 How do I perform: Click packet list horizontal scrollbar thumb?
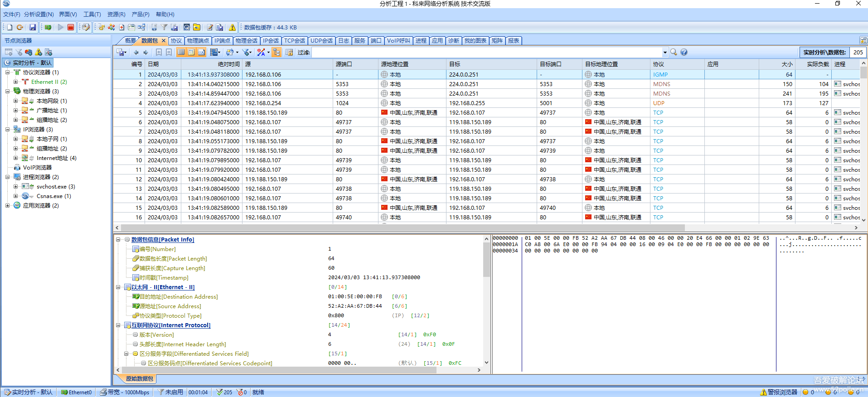pyautogui.click(x=403, y=228)
